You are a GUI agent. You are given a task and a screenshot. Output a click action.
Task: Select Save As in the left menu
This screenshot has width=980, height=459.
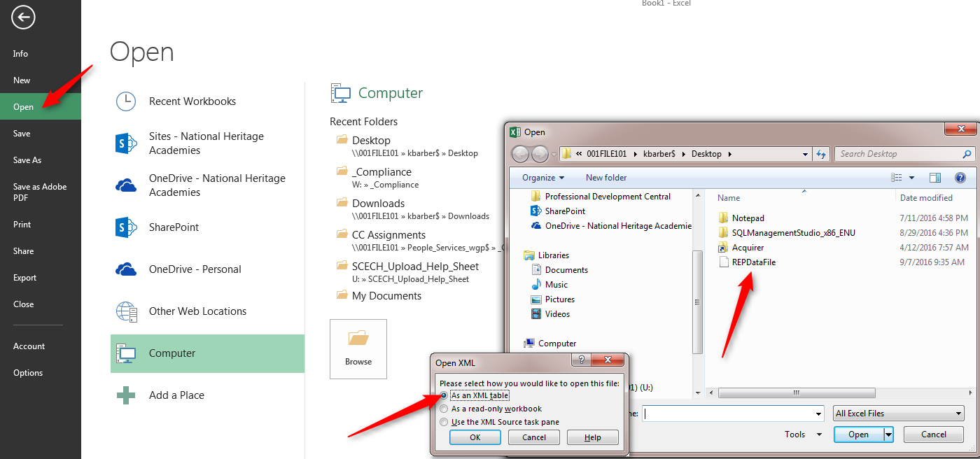(x=27, y=160)
